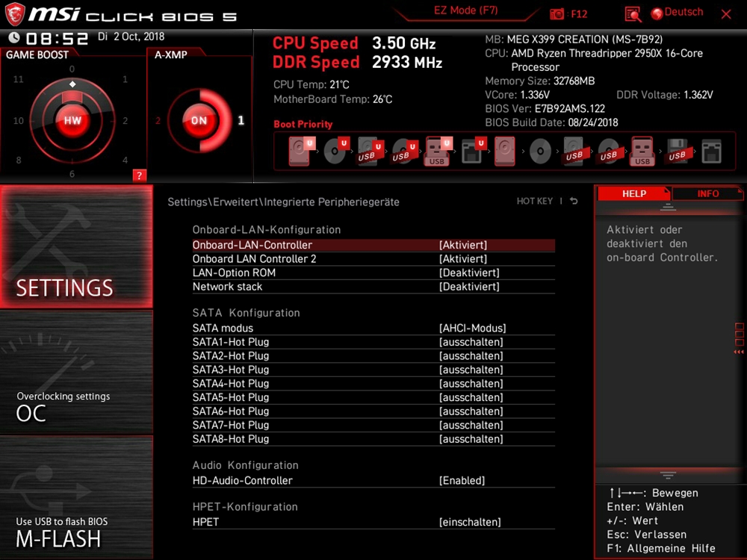Open the SATA modus AHCI-Modus value
747x560 pixels.
click(x=472, y=329)
